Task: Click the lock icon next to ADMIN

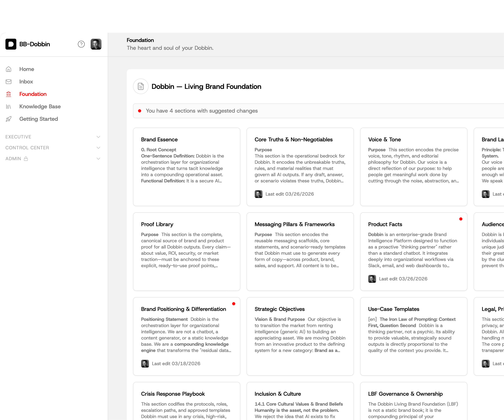Action: tap(26, 159)
